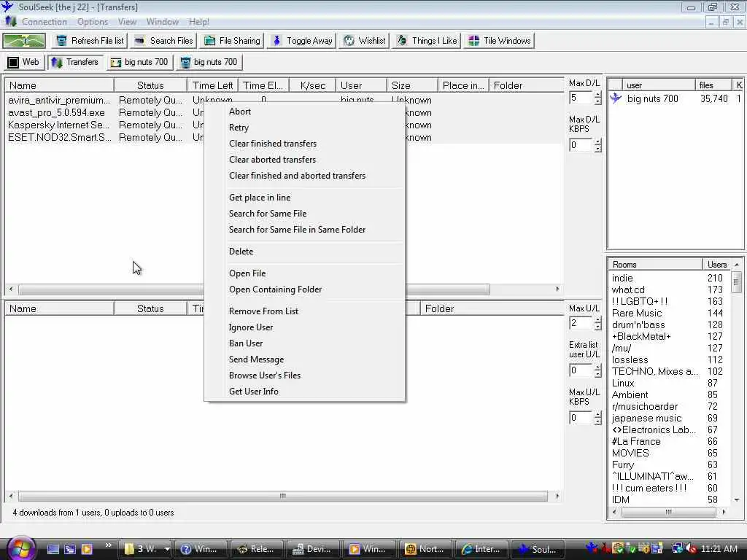Viewport: 747px width, 560px height.
Task: Open the Help! menu
Action: click(x=198, y=22)
